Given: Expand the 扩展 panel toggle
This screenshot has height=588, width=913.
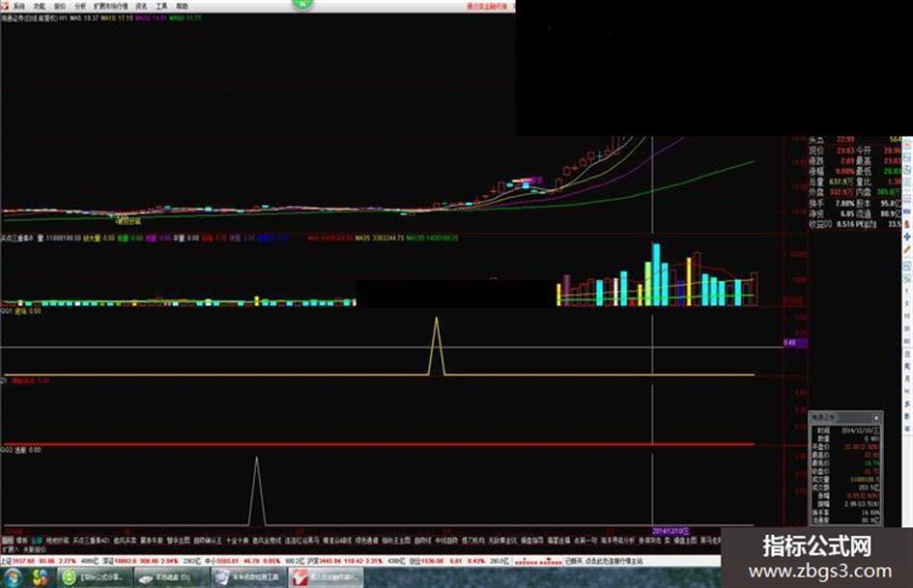Looking at the screenshot, I should tap(10, 549).
